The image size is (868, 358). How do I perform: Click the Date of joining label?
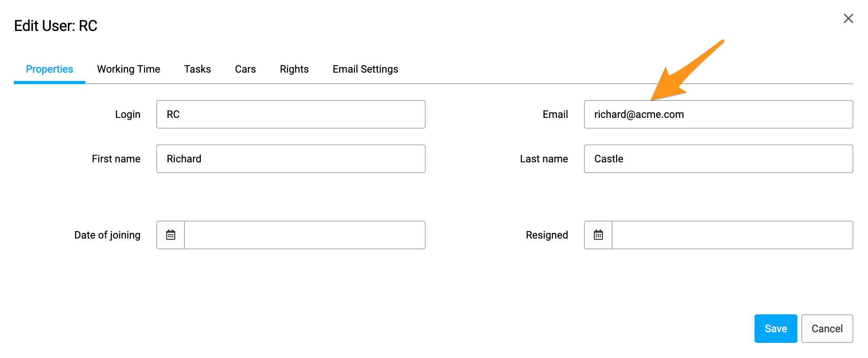[x=108, y=235]
